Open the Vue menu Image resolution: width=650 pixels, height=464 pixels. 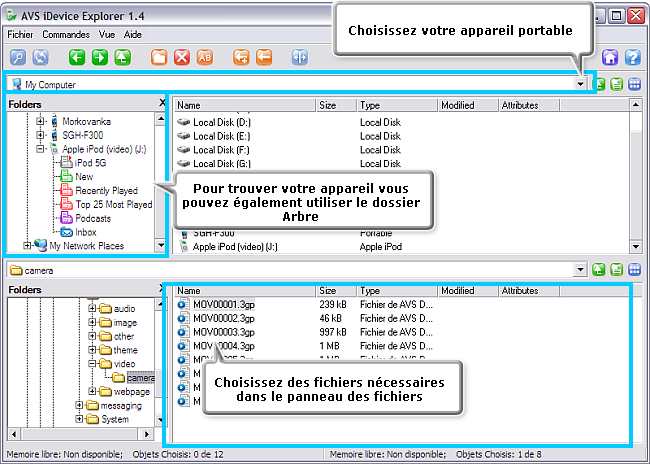(x=107, y=34)
